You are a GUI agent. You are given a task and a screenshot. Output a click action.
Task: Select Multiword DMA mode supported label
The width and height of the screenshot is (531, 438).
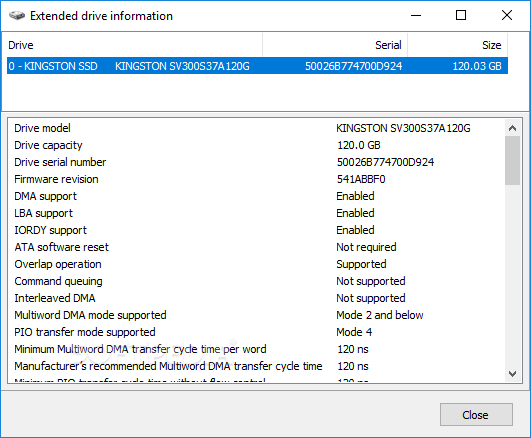[90, 315]
